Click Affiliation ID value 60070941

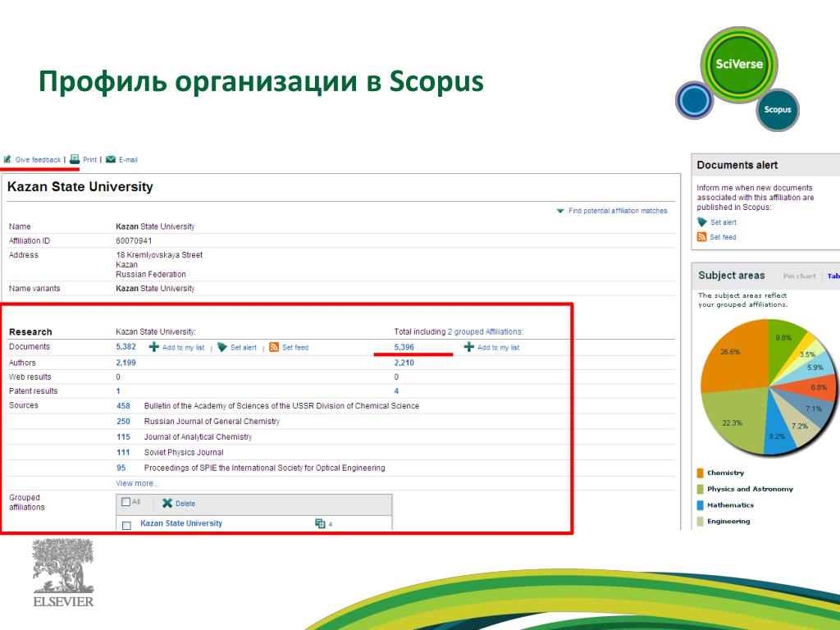pos(134,241)
